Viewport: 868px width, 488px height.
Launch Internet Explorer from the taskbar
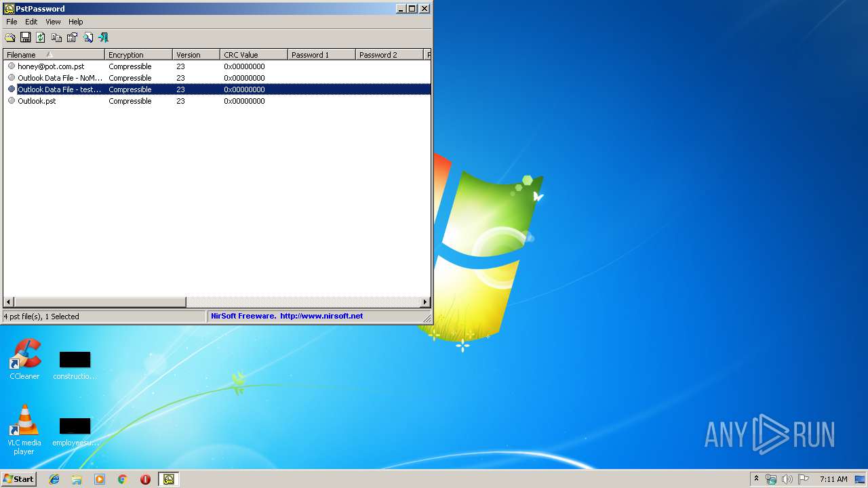pos(54,479)
